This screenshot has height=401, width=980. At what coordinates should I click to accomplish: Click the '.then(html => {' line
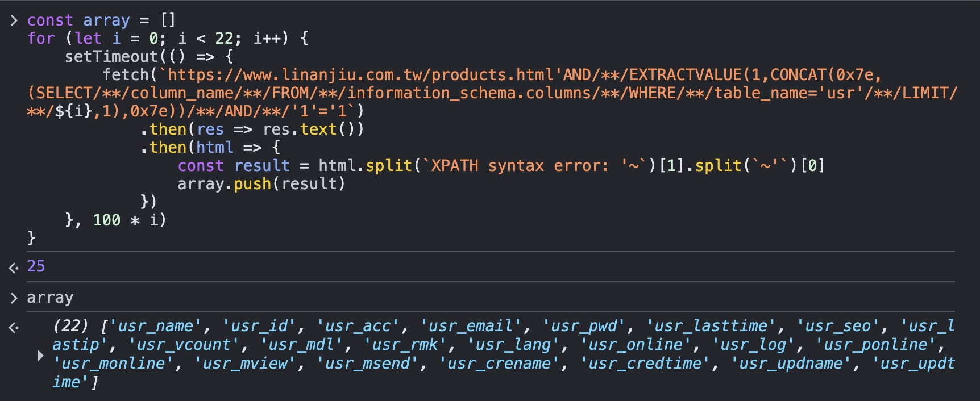[x=210, y=148]
